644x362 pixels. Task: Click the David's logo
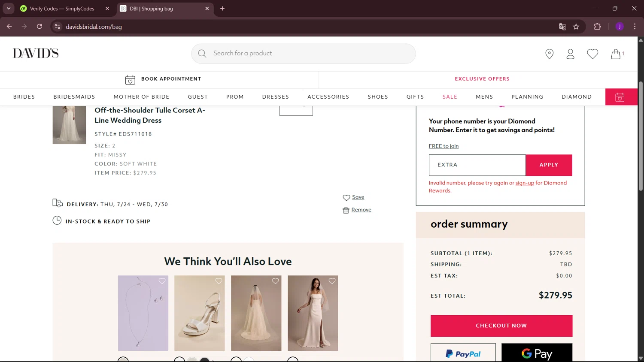click(36, 53)
